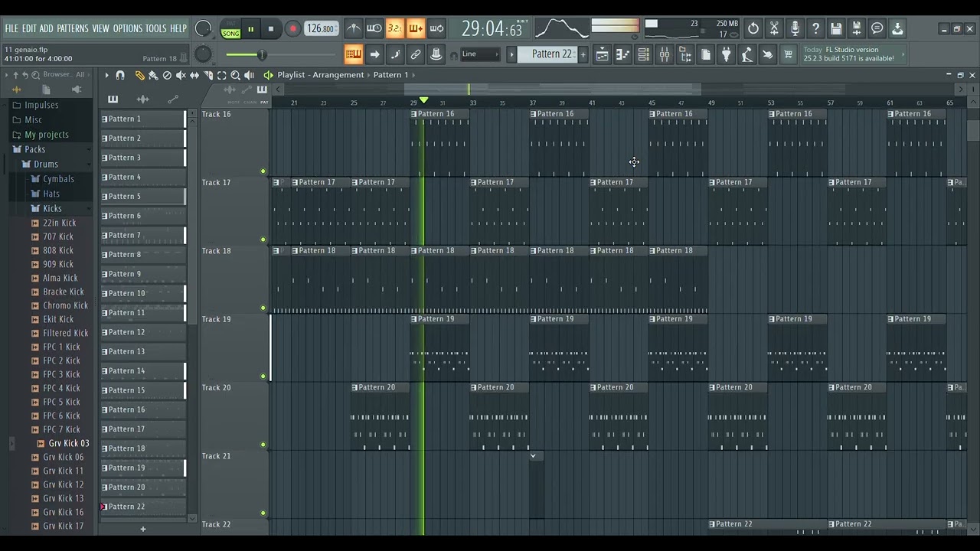Open the Piano roll view
This screenshot has width=980, height=551.
622,54
